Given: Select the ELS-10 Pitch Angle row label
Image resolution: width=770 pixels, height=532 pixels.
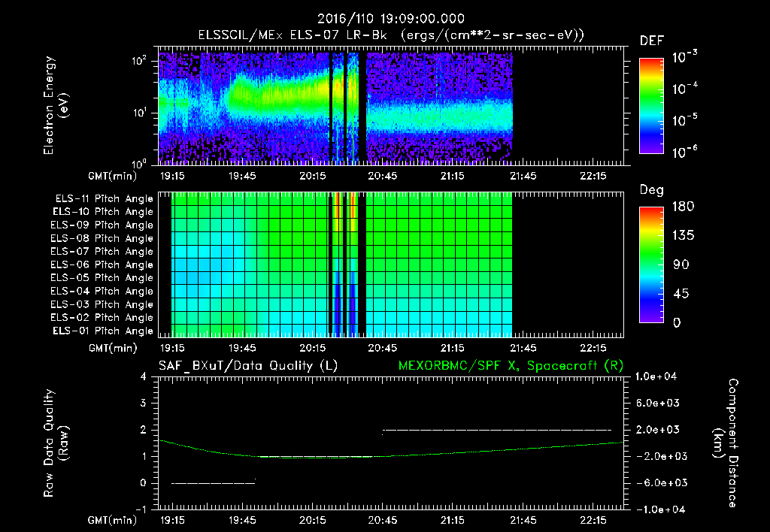Looking at the screenshot, I should 103,212.
